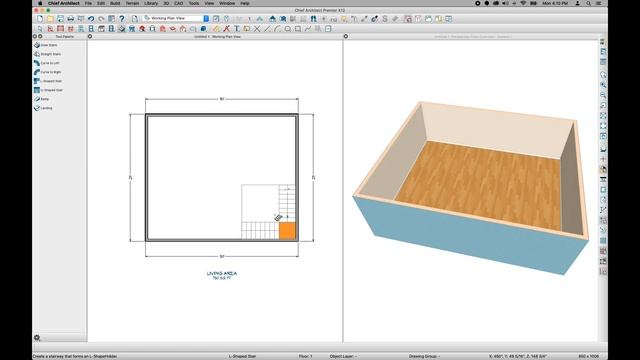
Task: Open the Chief Architect application menu
Action: coord(64,3)
